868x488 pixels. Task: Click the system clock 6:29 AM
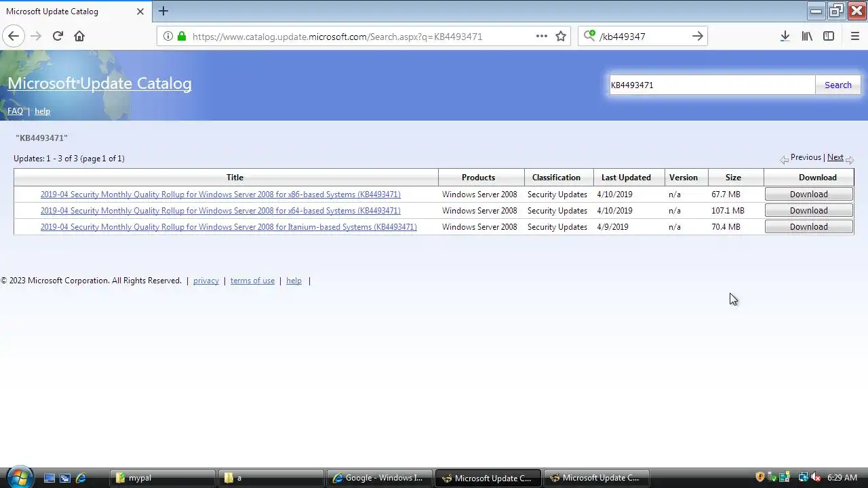[842, 478]
